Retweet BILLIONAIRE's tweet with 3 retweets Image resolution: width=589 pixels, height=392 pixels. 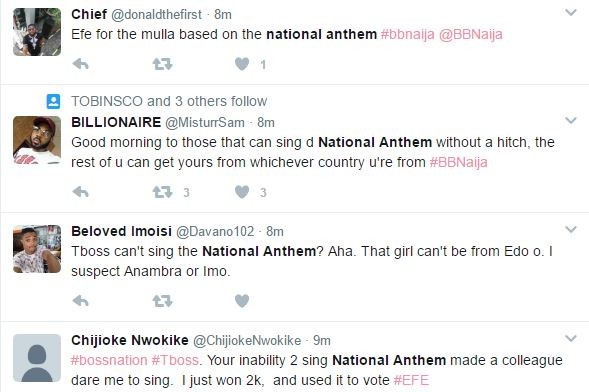pos(162,192)
